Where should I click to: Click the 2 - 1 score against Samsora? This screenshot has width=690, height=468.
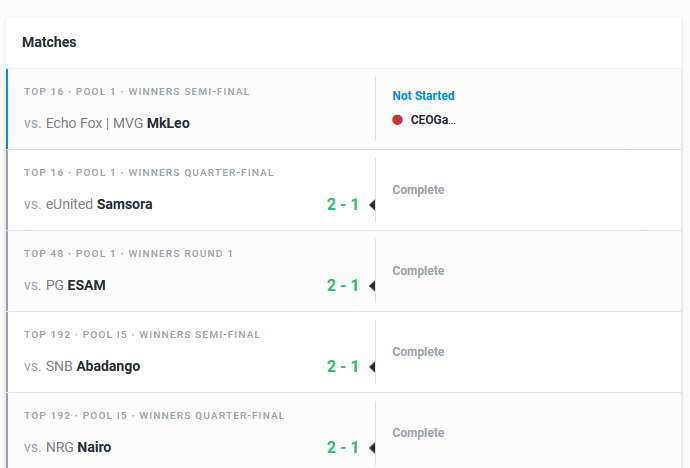pyautogui.click(x=343, y=205)
